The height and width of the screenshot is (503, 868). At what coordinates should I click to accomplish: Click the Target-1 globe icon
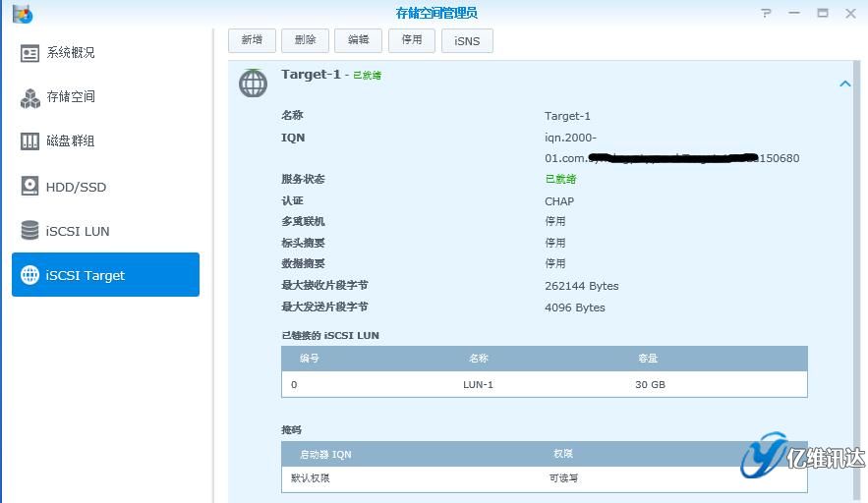[x=253, y=84]
